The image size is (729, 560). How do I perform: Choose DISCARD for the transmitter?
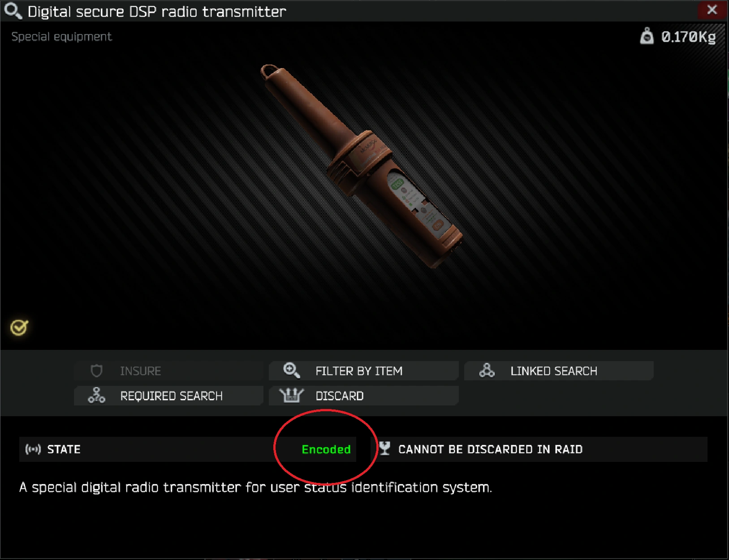pos(363,396)
